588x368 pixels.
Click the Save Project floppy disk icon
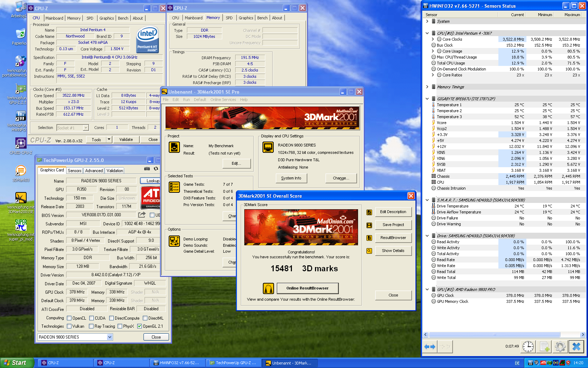(x=369, y=225)
